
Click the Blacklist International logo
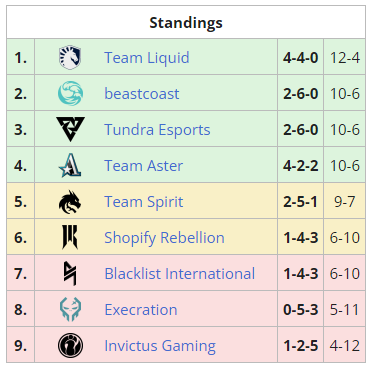70,273
